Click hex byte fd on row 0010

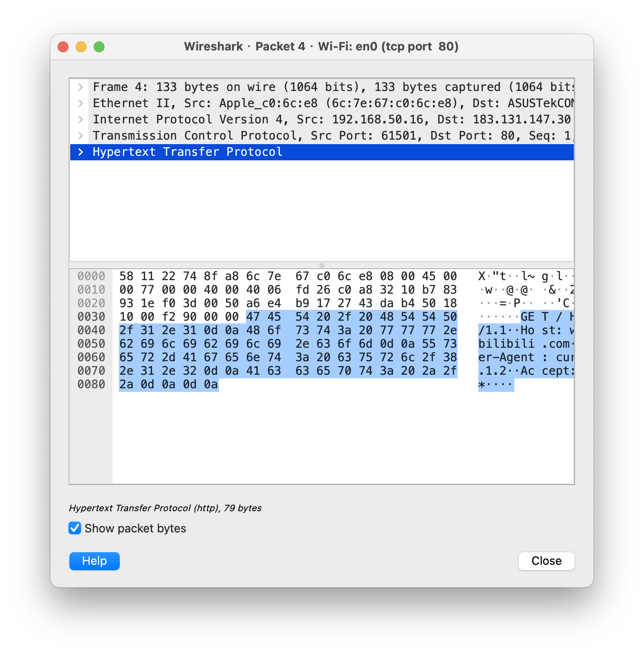coord(302,290)
